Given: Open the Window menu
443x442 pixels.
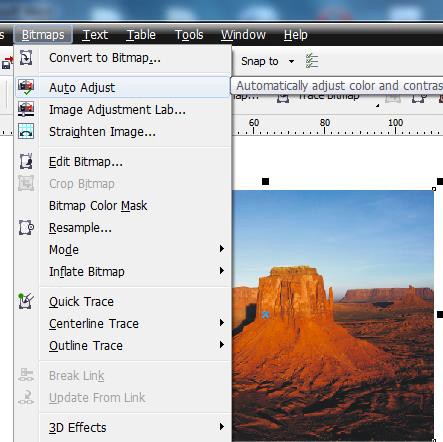Looking at the screenshot, I should [x=243, y=35].
